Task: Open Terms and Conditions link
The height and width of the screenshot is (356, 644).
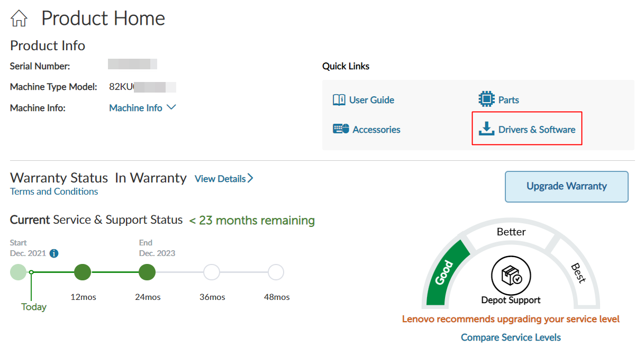Action: [54, 191]
